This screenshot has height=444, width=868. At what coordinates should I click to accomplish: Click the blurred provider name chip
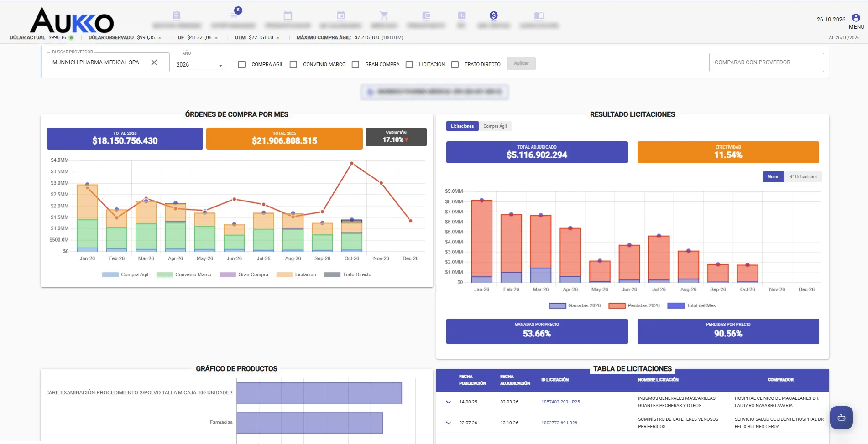tap(434, 92)
